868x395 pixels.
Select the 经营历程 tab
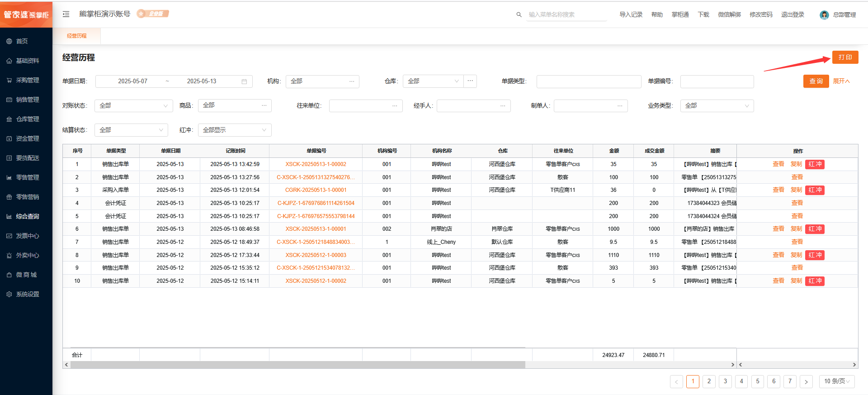(x=77, y=36)
